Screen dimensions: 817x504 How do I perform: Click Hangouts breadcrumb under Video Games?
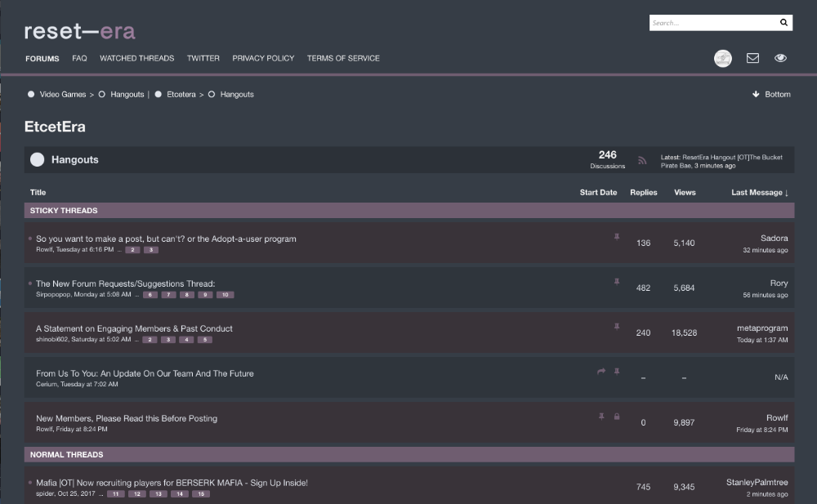[127, 94]
